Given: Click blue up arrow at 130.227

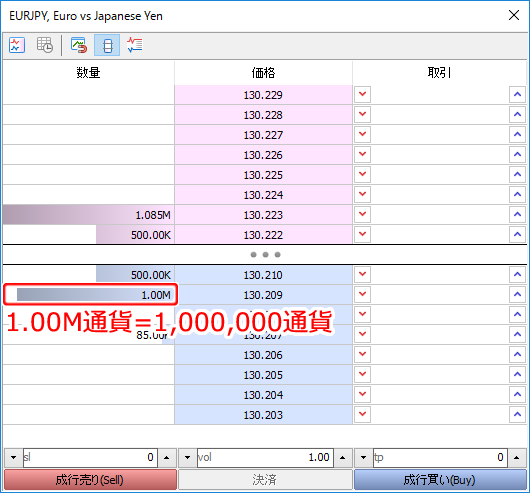Looking at the screenshot, I should point(517,134).
